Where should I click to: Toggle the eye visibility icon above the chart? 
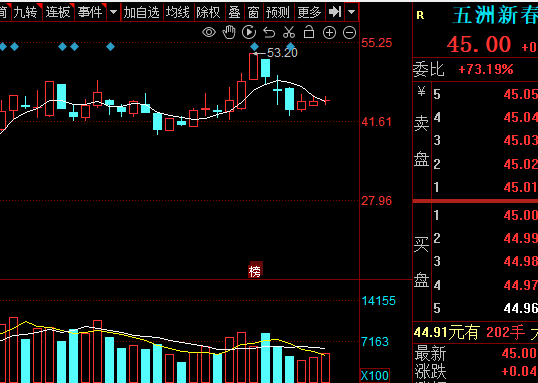(x=209, y=33)
